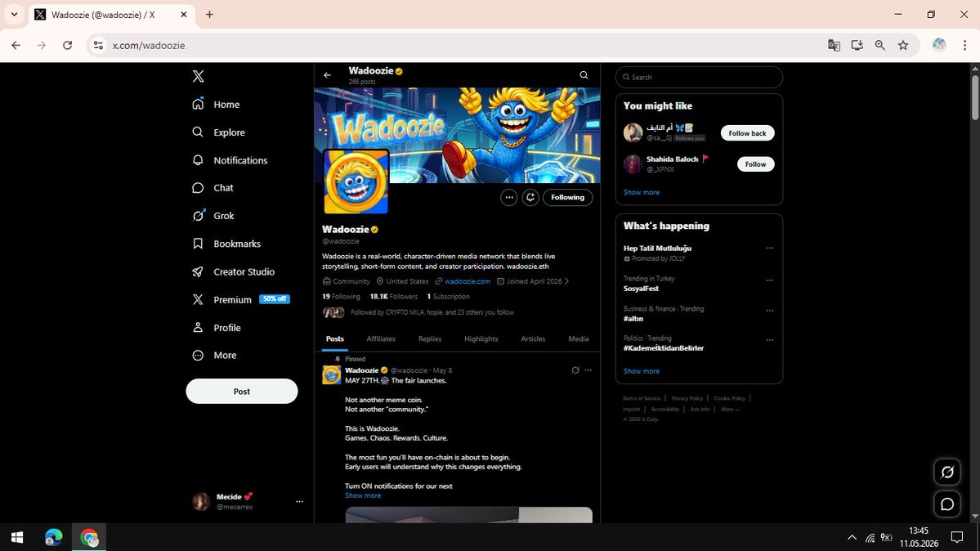Open a new browser tab
Screen dimensions: 980x551
[209, 15]
